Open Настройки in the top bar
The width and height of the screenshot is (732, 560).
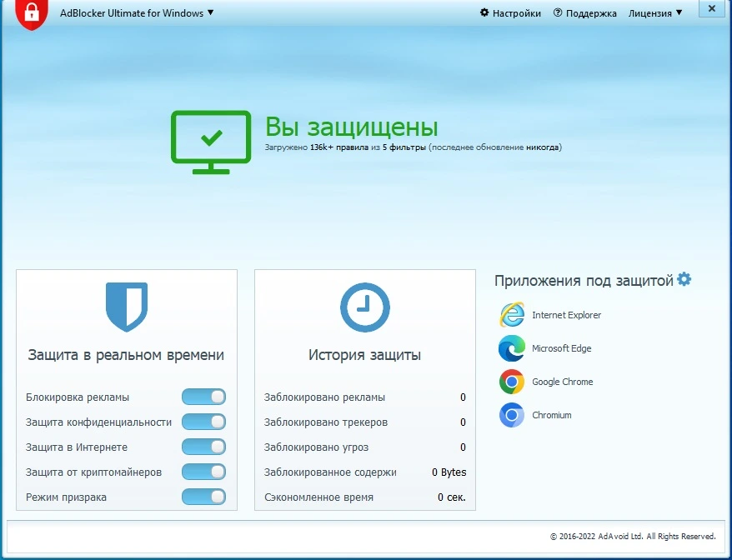point(510,13)
